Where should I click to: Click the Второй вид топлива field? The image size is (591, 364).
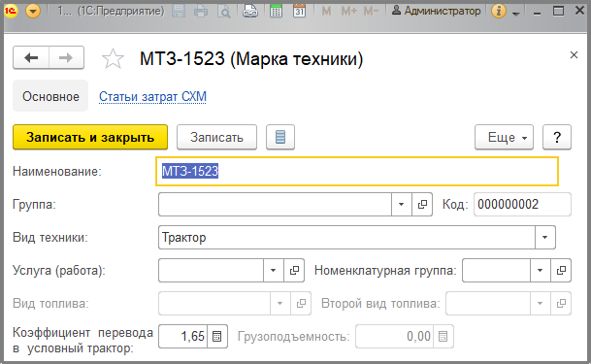[488, 303]
